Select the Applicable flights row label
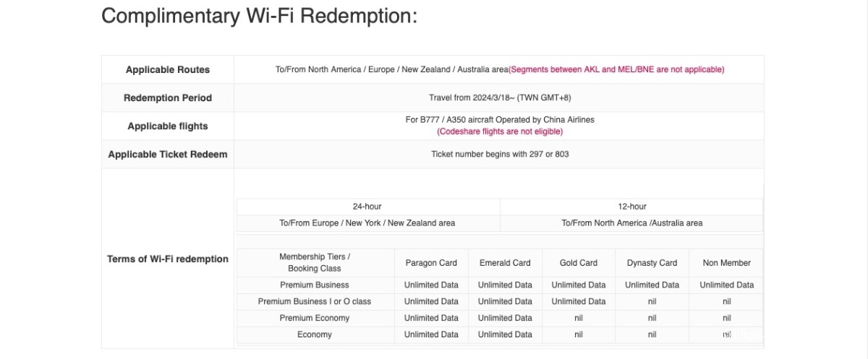 (168, 126)
